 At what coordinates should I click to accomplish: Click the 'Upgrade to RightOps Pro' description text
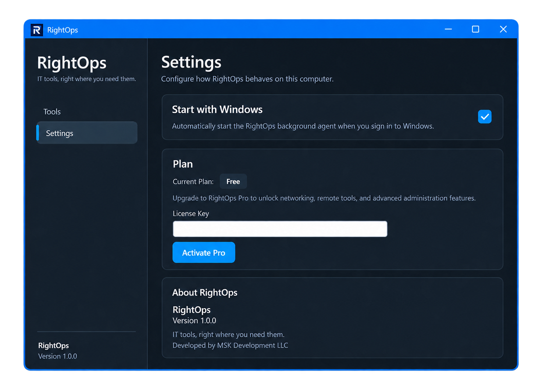(x=324, y=198)
